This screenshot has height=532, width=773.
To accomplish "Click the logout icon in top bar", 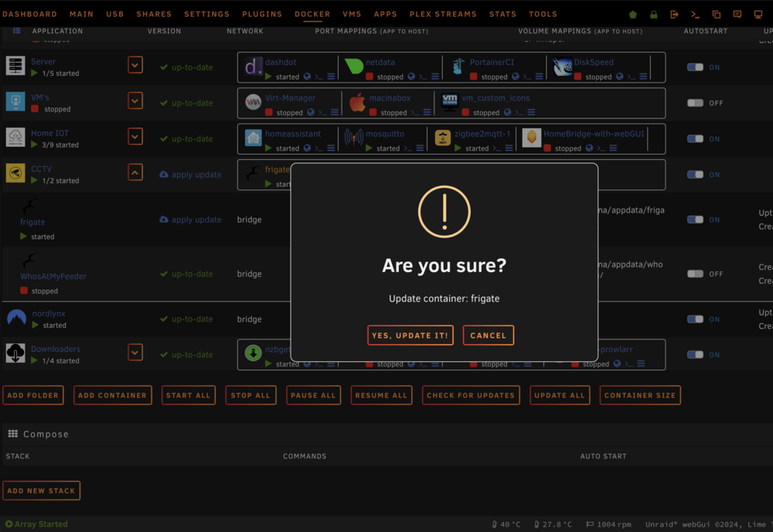I will tap(674, 14).
